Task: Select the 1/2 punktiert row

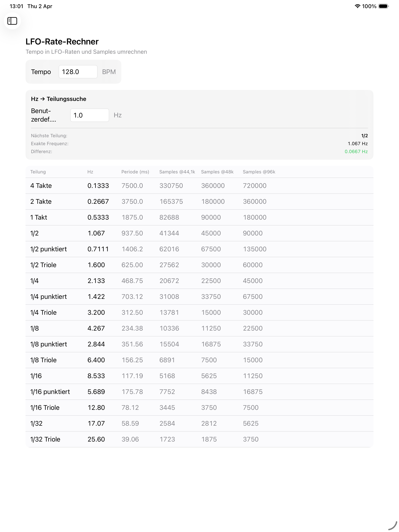Action: (x=199, y=249)
